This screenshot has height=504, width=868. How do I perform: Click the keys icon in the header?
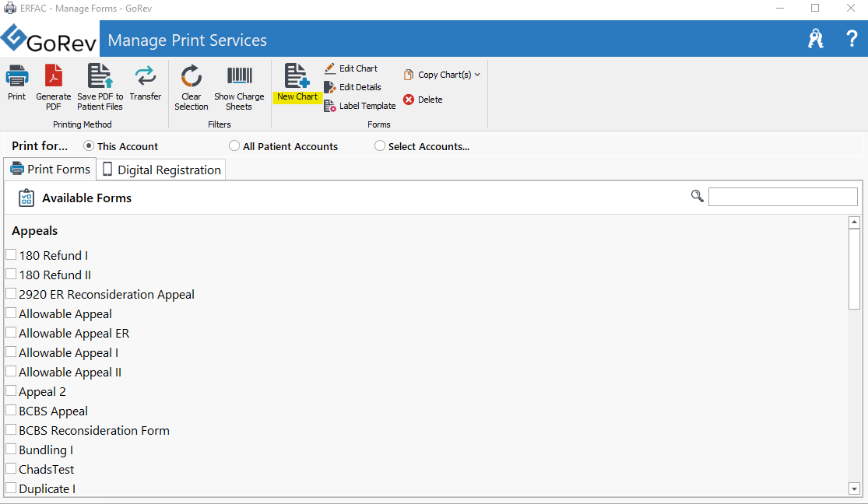click(815, 39)
